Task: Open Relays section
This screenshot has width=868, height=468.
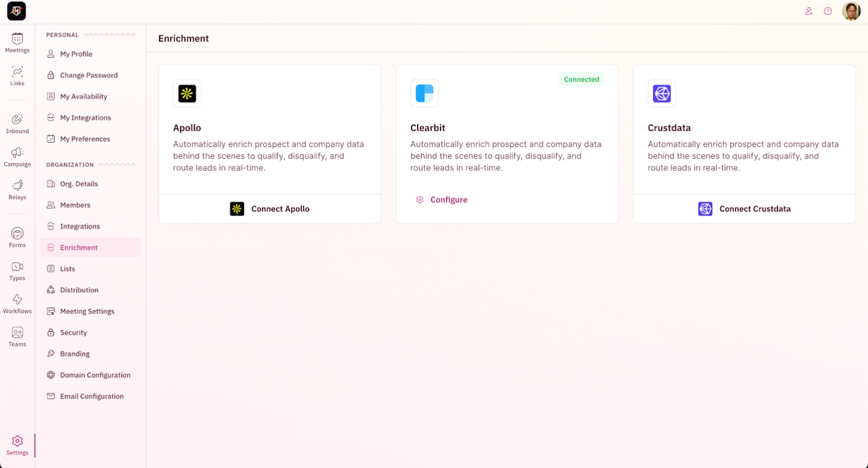Action: pos(17,190)
